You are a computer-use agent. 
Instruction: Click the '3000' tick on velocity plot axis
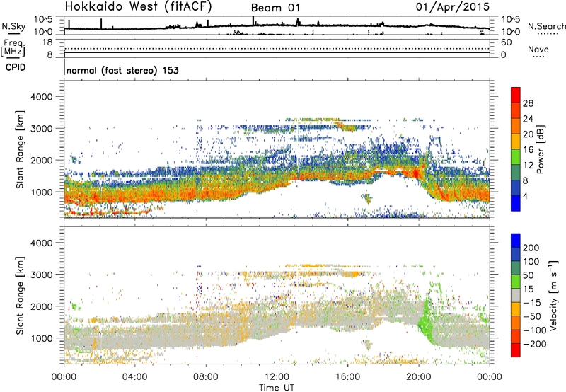tap(41, 275)
